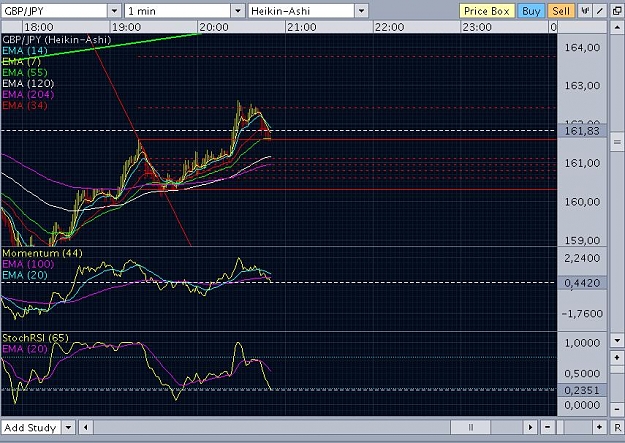Click the 20:00 time axis label
The image size is (625, 443).
(x=214, y=27)
